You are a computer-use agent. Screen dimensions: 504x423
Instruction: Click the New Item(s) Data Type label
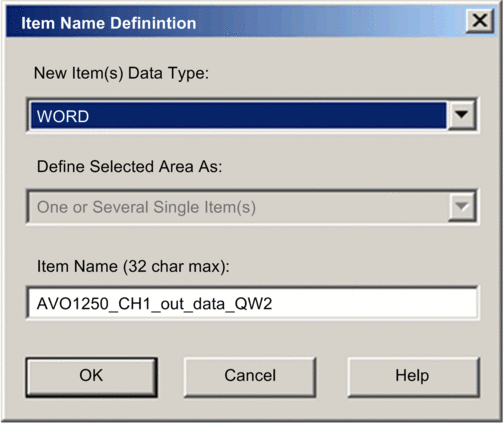pos(121,73)
